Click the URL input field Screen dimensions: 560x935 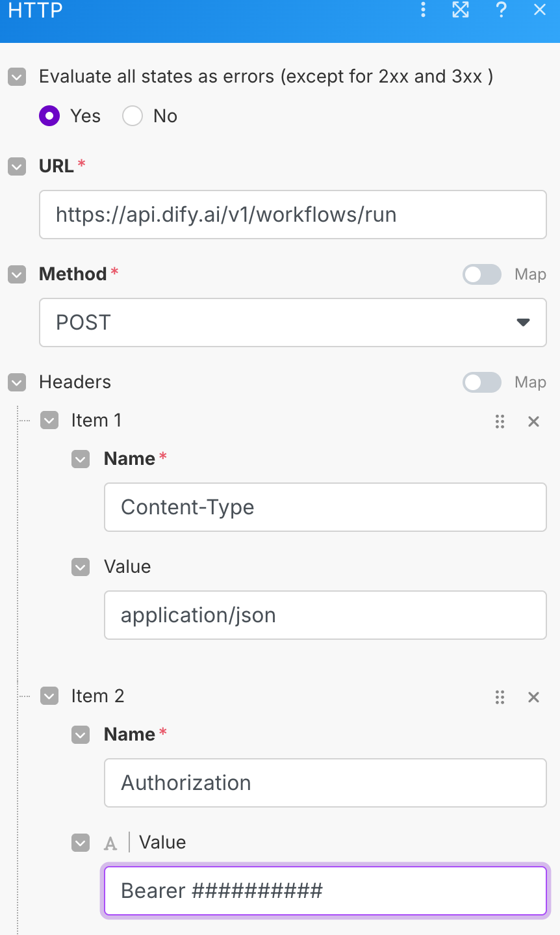[x=292, y=215]
